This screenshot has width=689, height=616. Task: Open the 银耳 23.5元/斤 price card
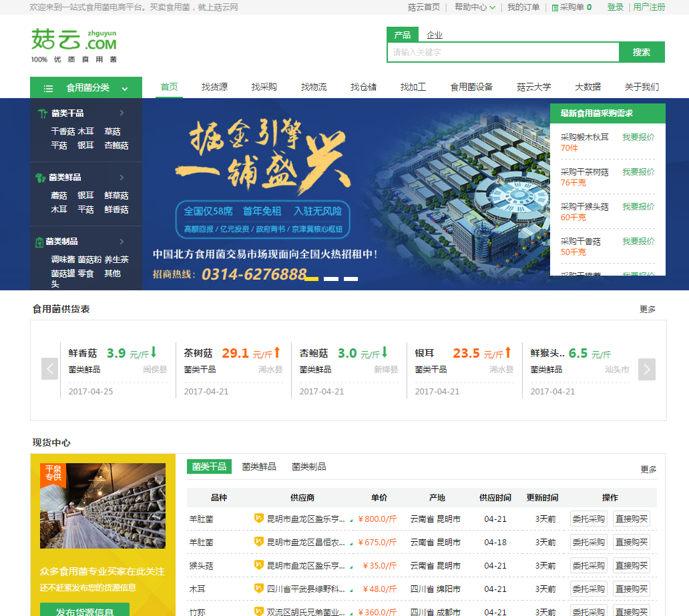coord(465,370)
